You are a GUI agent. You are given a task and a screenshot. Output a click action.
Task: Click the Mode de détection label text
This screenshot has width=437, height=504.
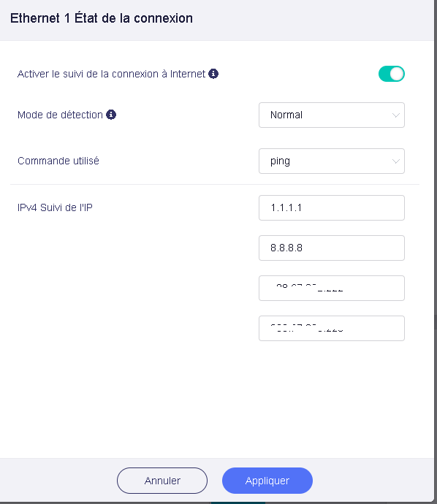(60, 115)
